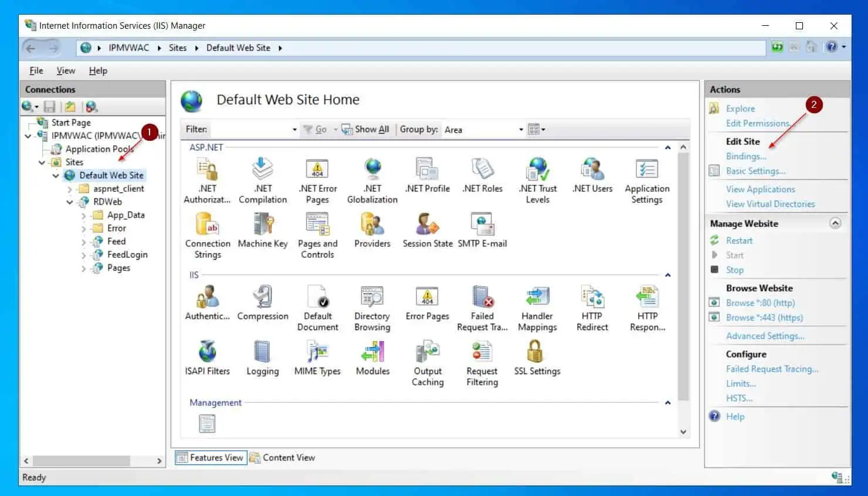Collapse the RDWeb application node

70,202
